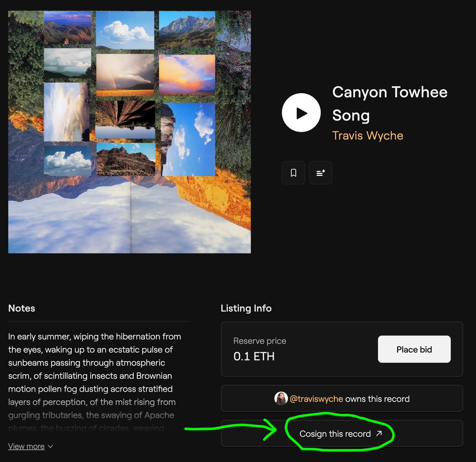Screen dimensions: 476x462
Task: Click the Notes section heading
Action: pos(22,308)
